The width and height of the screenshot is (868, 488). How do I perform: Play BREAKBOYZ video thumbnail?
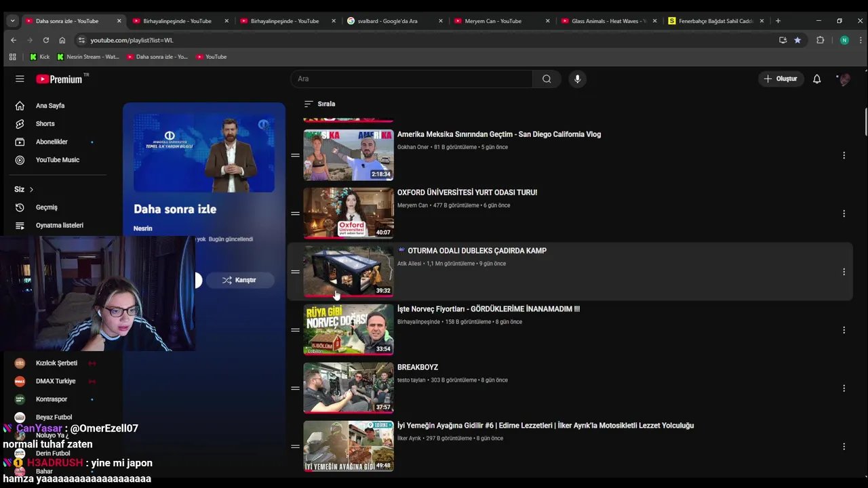(x=349, y=388)
